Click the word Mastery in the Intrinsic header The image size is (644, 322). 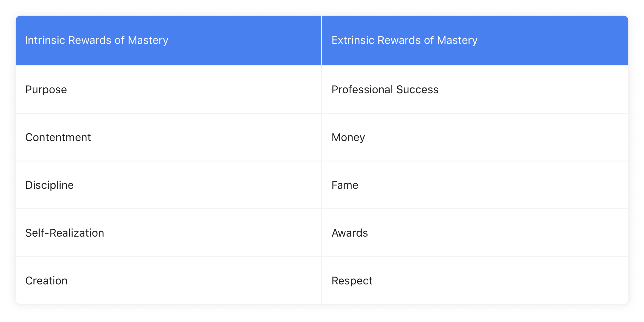click(148, 41)
